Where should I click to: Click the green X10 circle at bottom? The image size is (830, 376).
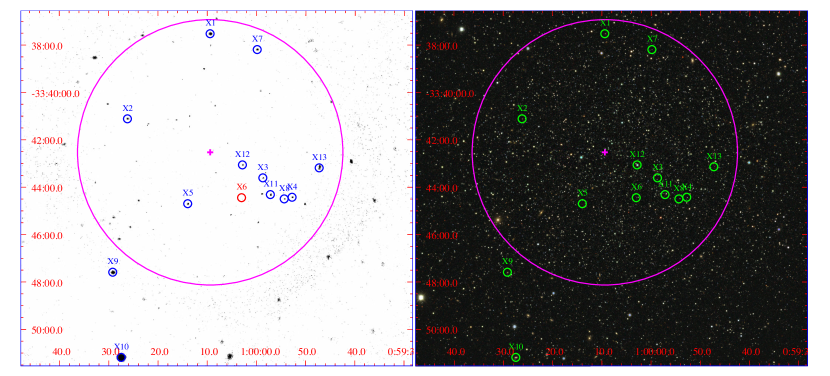(x=516, y=357)
